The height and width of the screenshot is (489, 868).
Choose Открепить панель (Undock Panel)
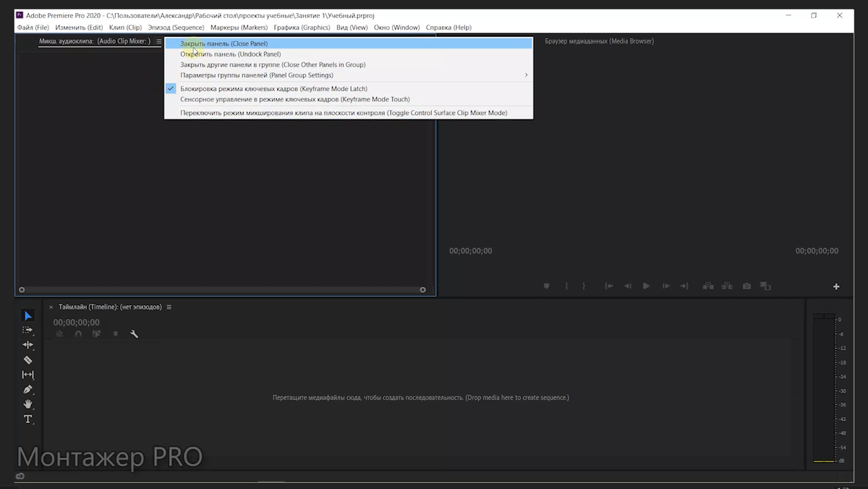pyautogui.click(x=349, y=54)
